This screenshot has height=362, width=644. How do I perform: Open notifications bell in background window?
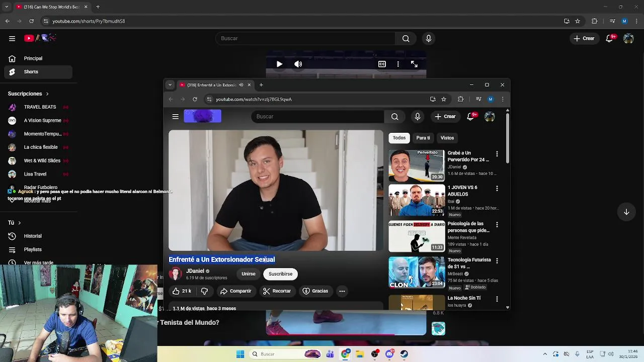pyautogui.click(x=610, y=38)
